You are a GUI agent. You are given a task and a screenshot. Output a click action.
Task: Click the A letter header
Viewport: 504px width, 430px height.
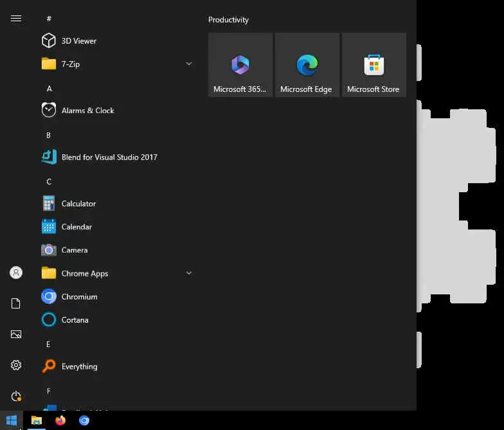(x=49, y=89)
